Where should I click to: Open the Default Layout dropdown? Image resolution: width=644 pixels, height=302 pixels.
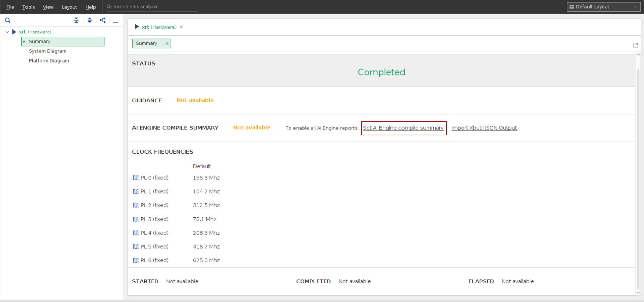click(603, 7)
